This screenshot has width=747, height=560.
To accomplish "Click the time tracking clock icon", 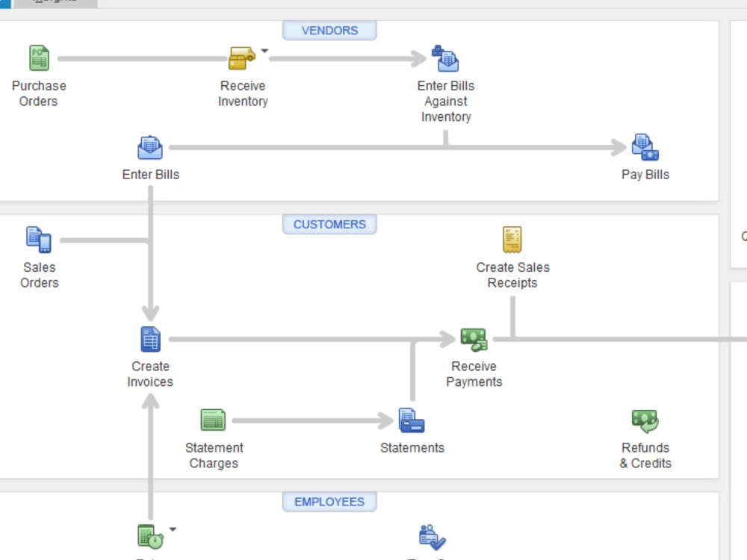I will (x=151, y=537).
